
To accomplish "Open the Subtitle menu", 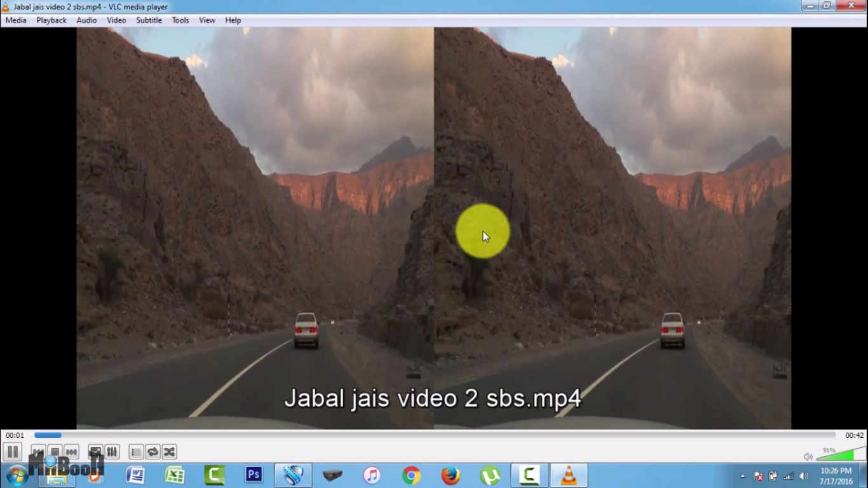I will [149, 20].
